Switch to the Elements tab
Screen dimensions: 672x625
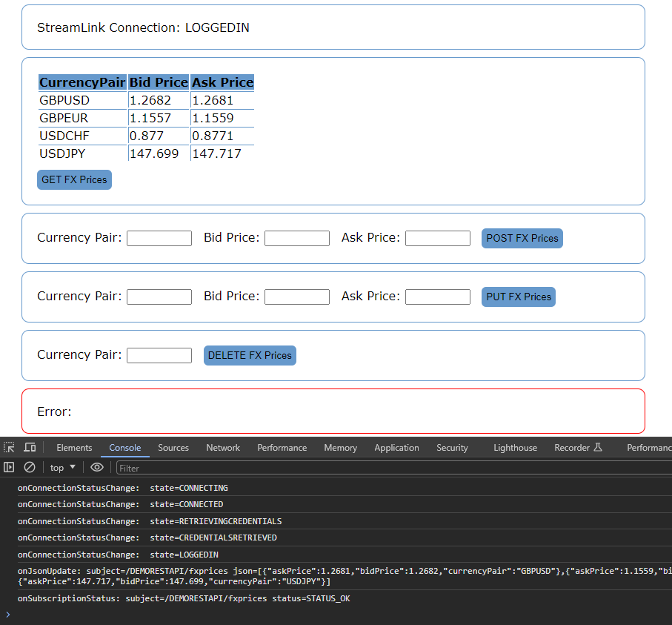coord(74,447)
